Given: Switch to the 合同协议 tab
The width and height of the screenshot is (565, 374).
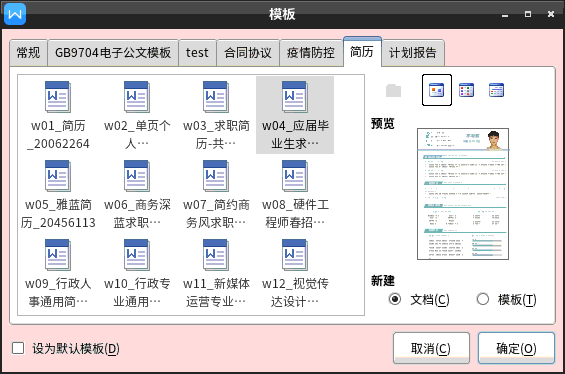Looking at the screenshot, I should pos(248,53).
